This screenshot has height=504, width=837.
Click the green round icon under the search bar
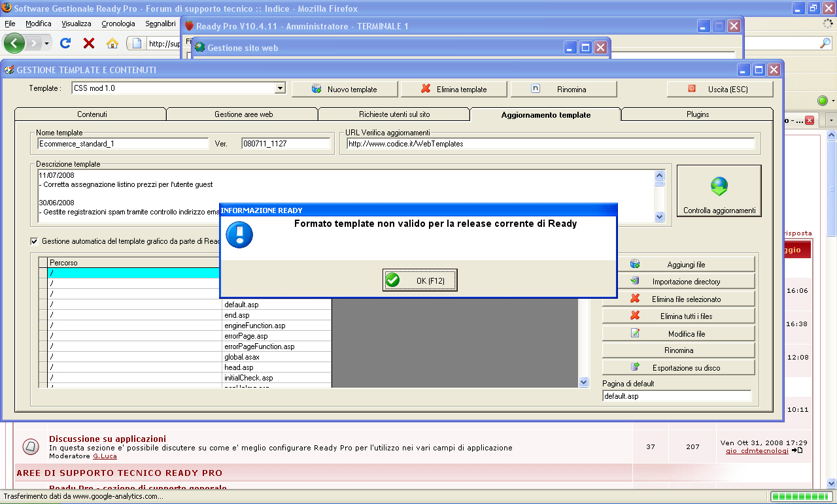click(x=823, y=101)
